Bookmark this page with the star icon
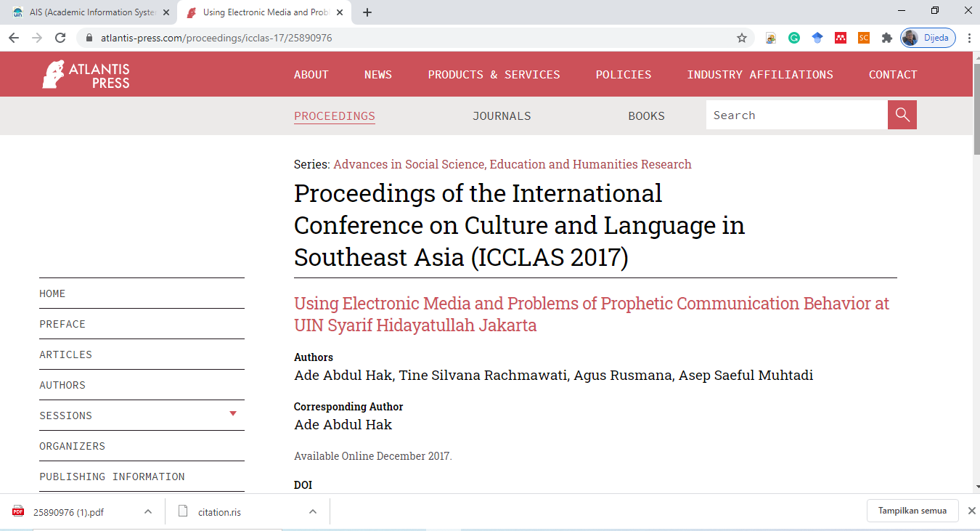This screenshot has width=980, height=531. coord(742,38)
